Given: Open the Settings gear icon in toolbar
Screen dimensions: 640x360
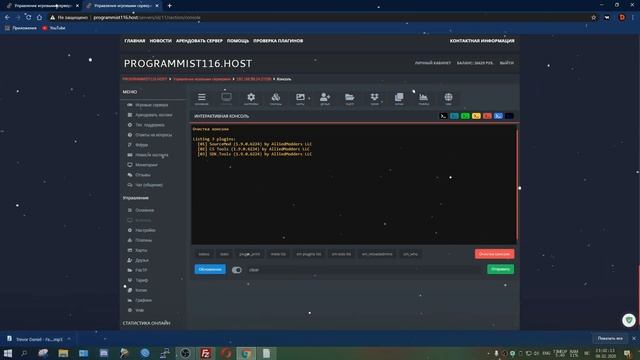Looking at the screenshot, I should 251,98.
